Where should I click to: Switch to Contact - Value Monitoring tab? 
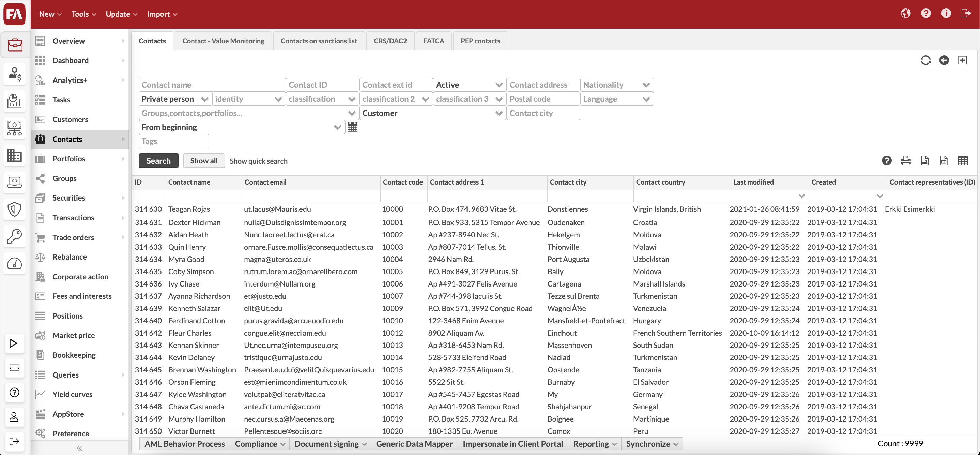point(223,41)
